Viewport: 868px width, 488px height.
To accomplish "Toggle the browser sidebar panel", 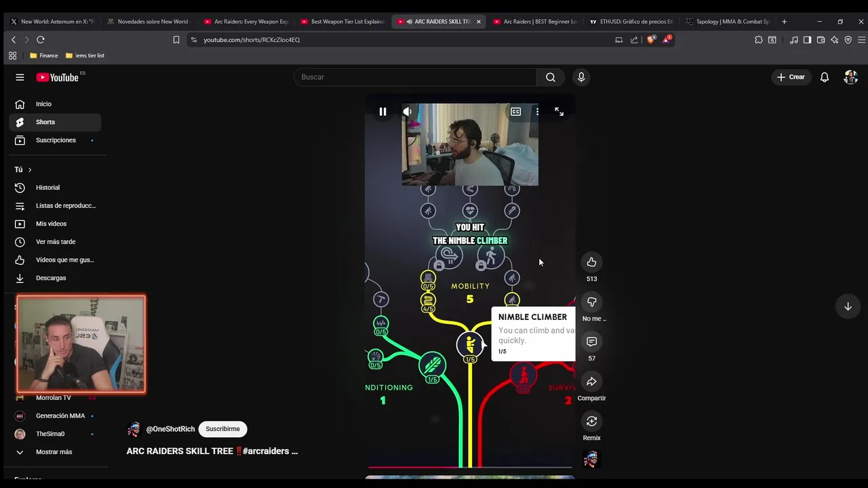I will [x=807, y=40].
